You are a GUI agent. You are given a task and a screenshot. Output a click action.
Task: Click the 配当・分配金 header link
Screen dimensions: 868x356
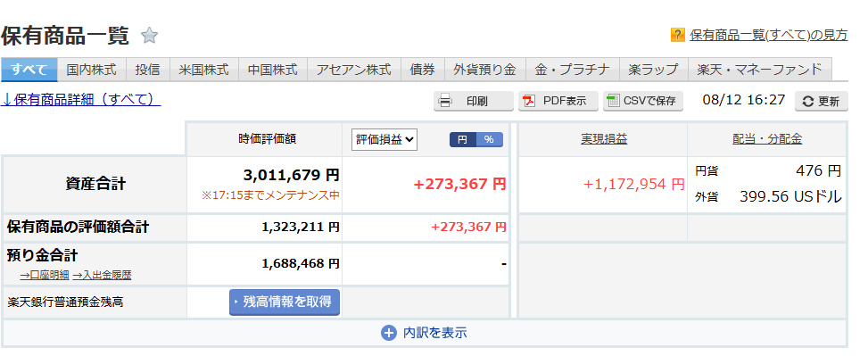767,139
